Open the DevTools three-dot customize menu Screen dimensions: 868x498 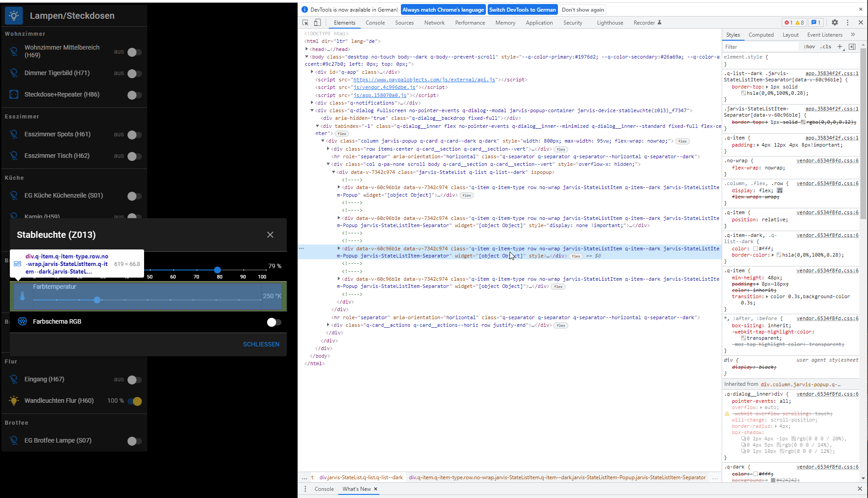(x=847, y=22)
